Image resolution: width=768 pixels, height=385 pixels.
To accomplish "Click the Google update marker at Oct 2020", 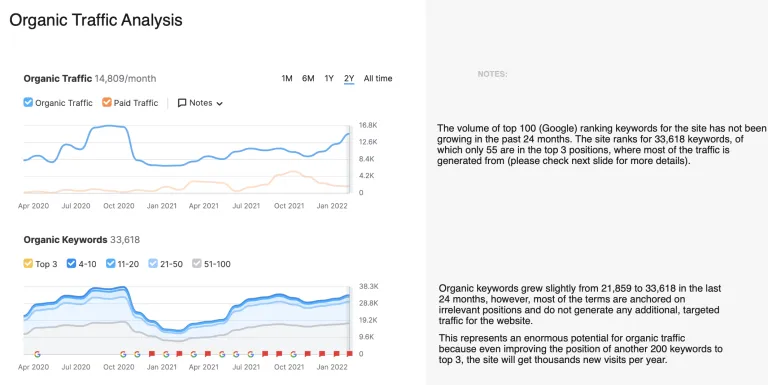I will pyautogui.click(x=123, y=354).
